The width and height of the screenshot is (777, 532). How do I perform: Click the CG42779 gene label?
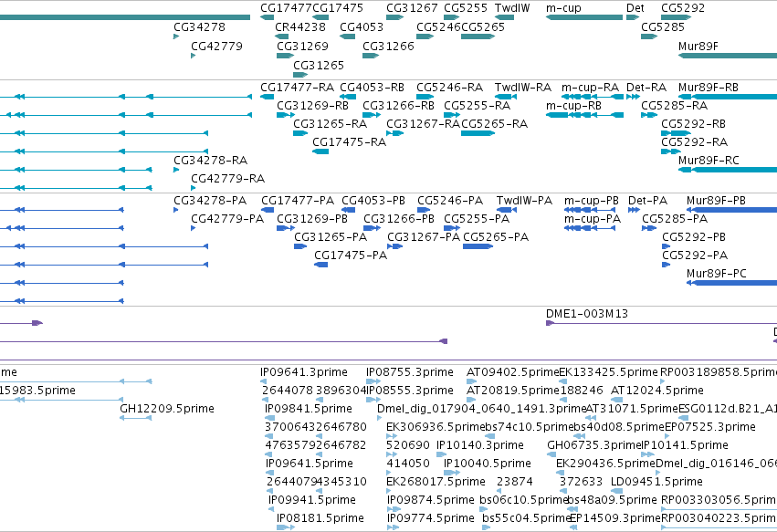(216, 46)
